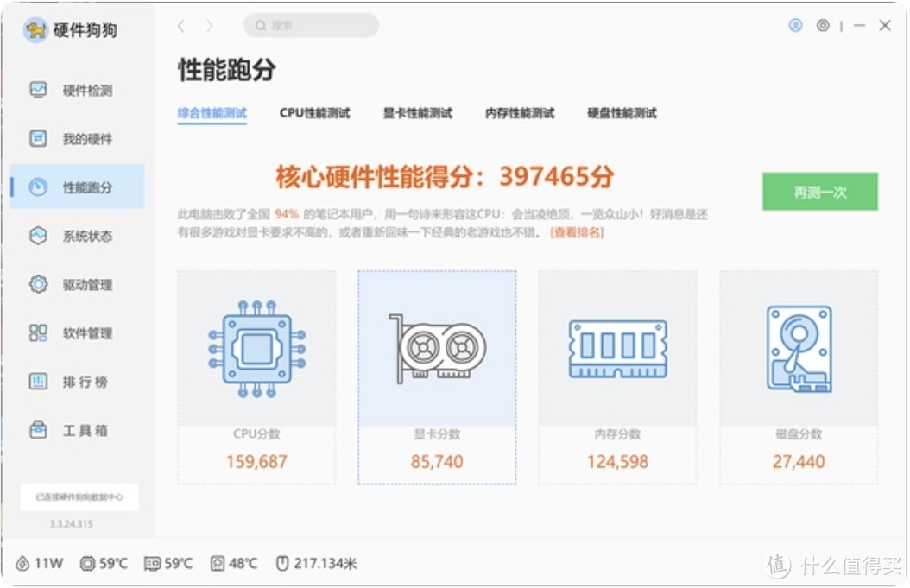
Task: Open the 我的硬件 sidebar icon
Action: [x=38, y=138]
